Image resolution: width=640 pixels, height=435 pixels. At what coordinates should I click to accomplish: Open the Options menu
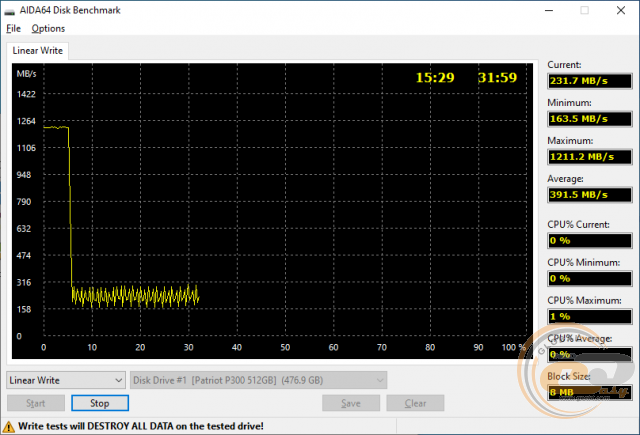pyautogui.click(x=48, y=29)
